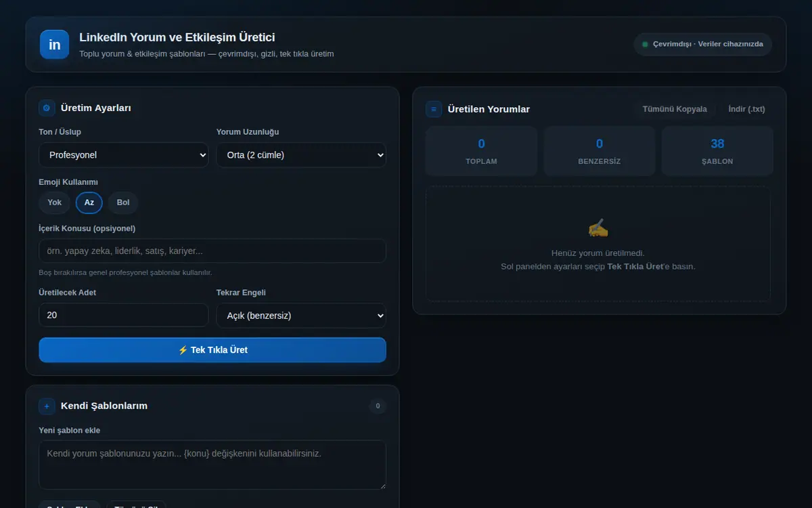Select the Bol emoji usage option

(123, 203)
